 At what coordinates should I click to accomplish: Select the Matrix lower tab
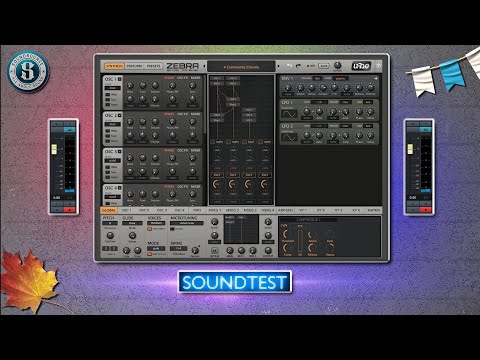pyautogui.click(x=374, y=211)
